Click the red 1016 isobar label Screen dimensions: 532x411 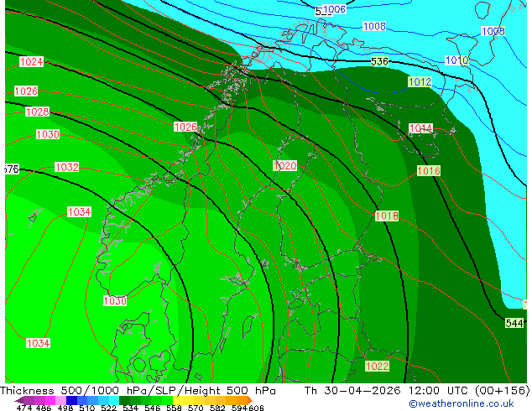pos(429,171)
